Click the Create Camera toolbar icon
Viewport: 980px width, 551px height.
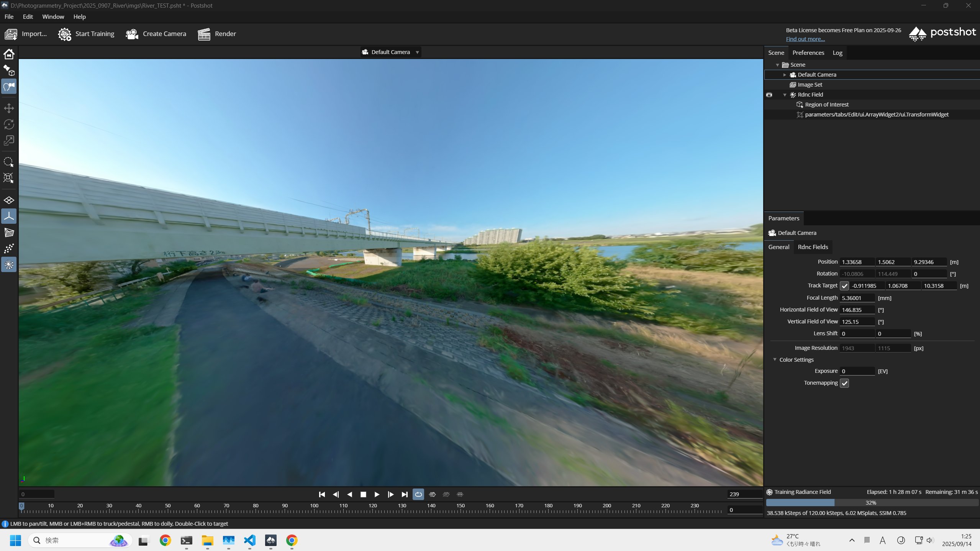click(x=132, y=34)
